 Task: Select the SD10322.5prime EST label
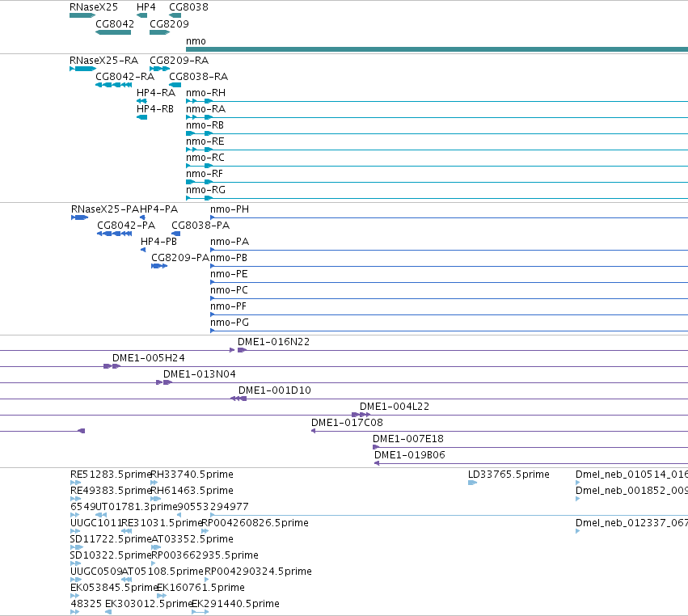pos(111,555)
